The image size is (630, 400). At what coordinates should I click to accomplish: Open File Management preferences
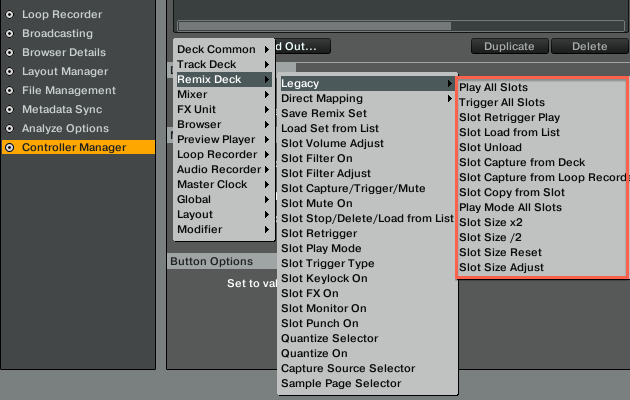69,90
